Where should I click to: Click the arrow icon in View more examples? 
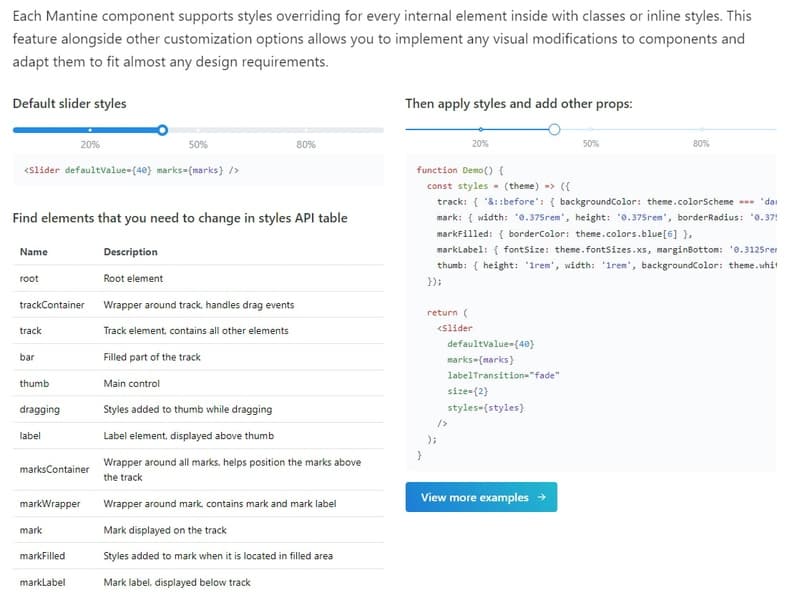click(541, 497)
